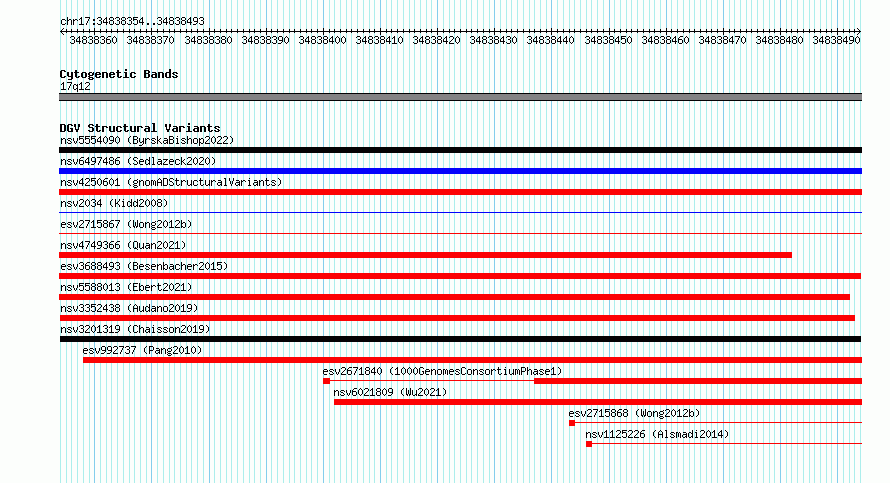The height and width of the screenshot is (483, 890).
Task: Click the thick red nsv4250601 bar
Action: [460, 192]
